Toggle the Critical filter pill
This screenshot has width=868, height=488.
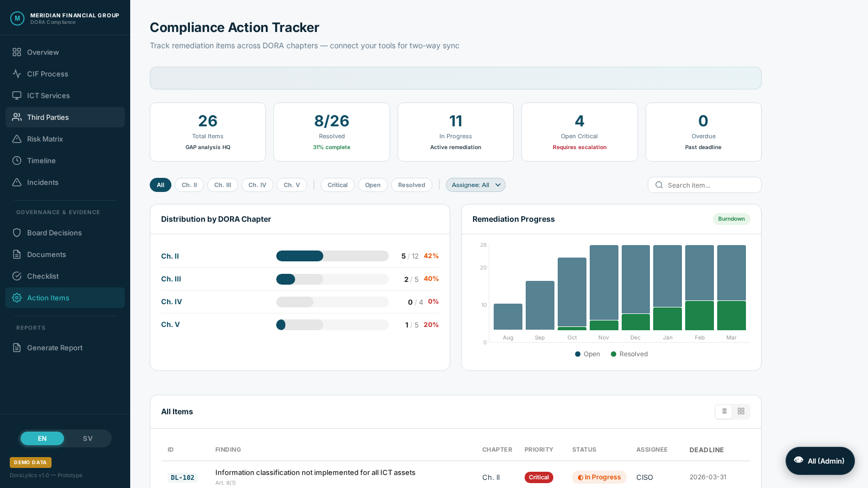tap(337, 185)
